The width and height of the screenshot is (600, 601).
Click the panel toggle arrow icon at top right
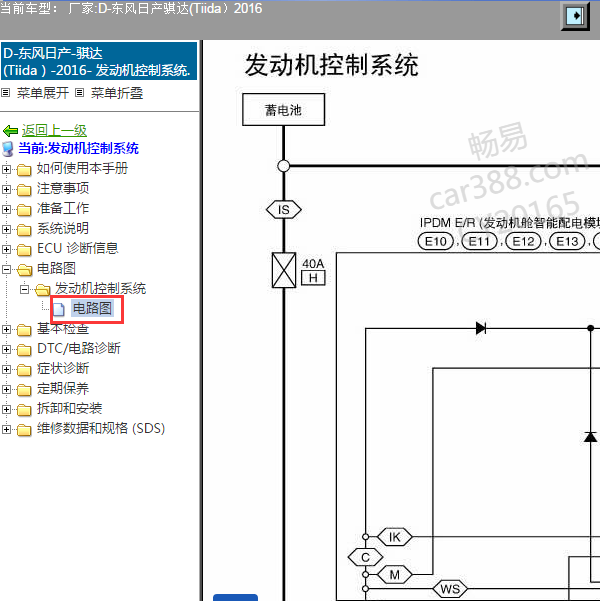[x=575, y=16]
